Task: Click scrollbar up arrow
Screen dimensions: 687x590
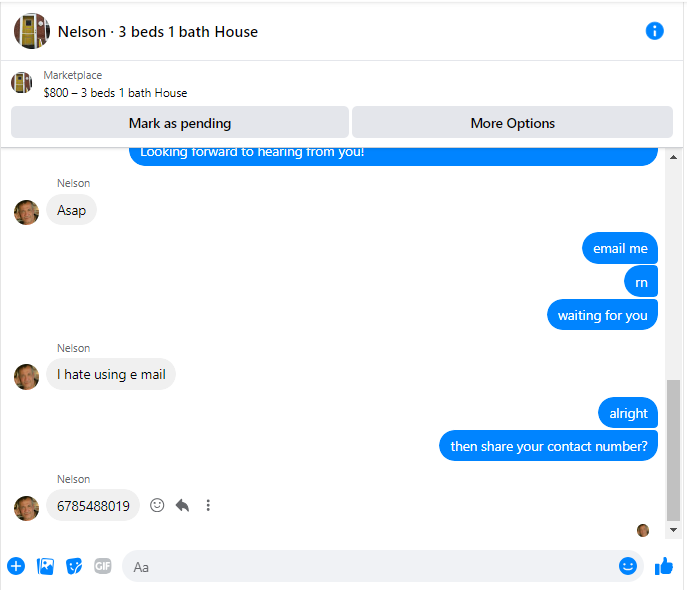Action: click(x=673, y=157)
